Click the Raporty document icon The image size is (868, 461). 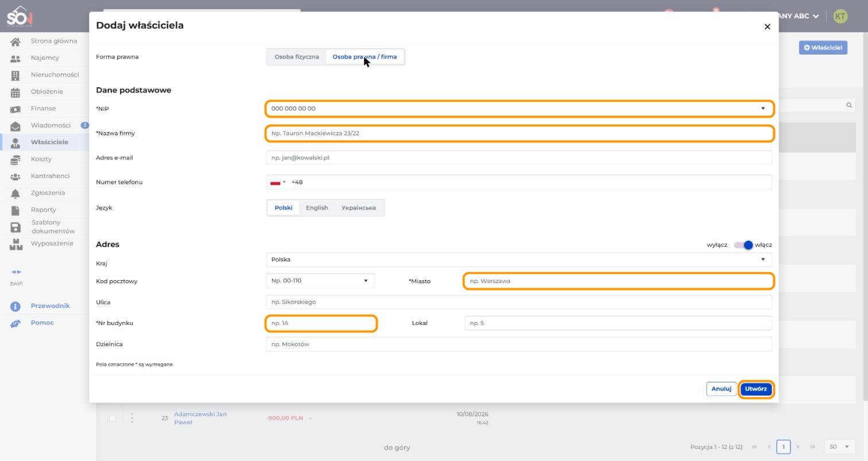click(15, 210)
